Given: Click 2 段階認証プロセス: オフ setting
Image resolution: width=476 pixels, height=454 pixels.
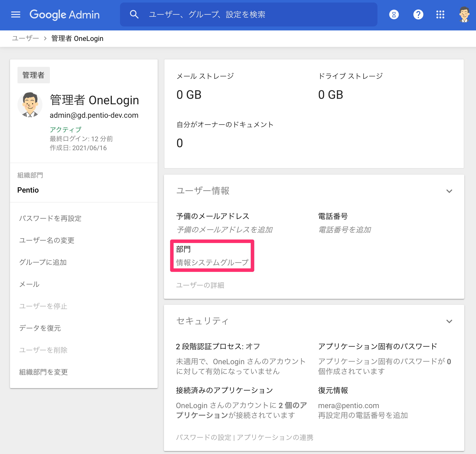Looking at the screenshot, I should [218, 346].
